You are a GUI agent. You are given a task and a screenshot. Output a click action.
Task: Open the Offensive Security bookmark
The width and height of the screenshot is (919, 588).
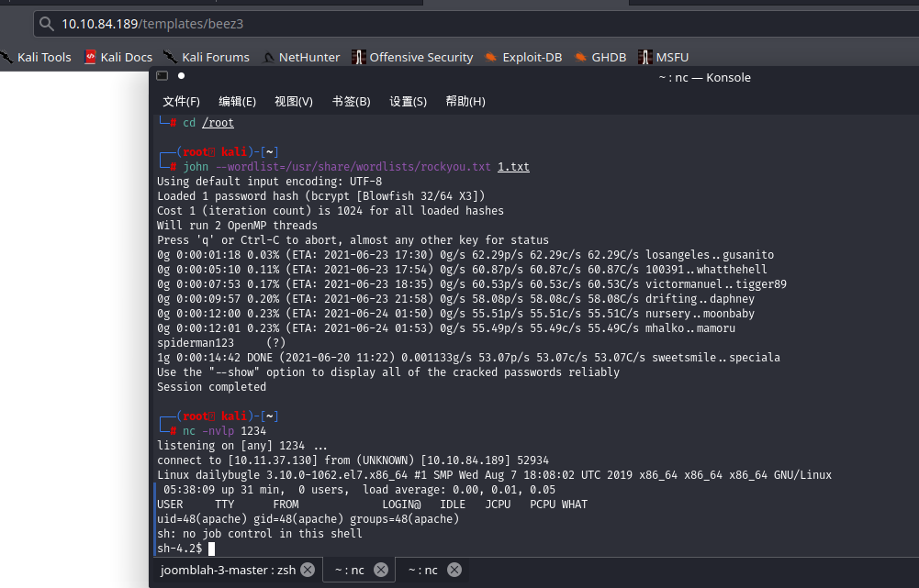(412, 58)
